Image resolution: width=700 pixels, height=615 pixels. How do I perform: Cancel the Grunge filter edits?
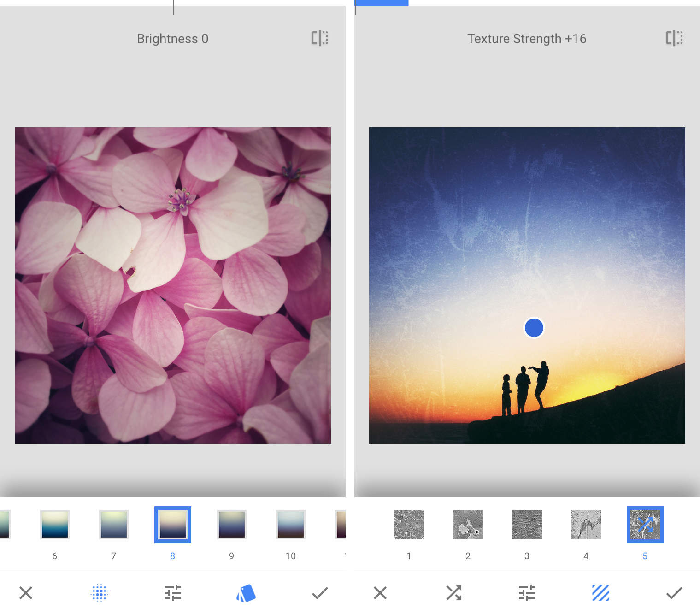[x=379, y=593]
